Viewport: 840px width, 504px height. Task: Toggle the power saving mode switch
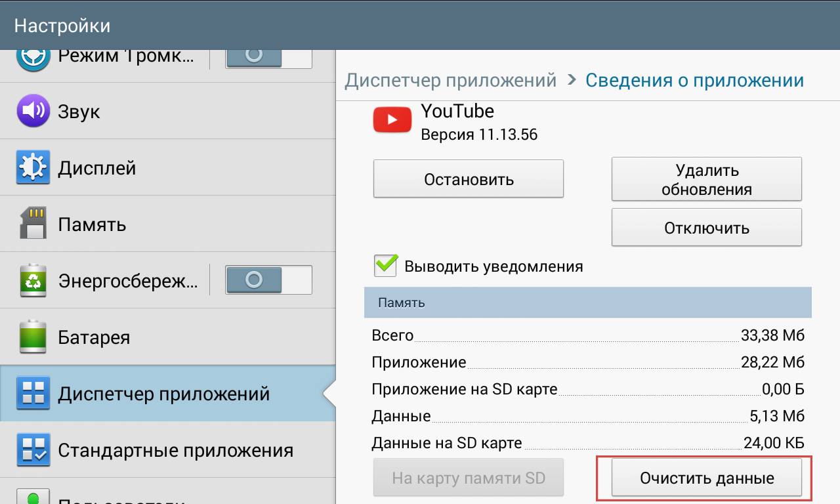(x=268, y=280)
